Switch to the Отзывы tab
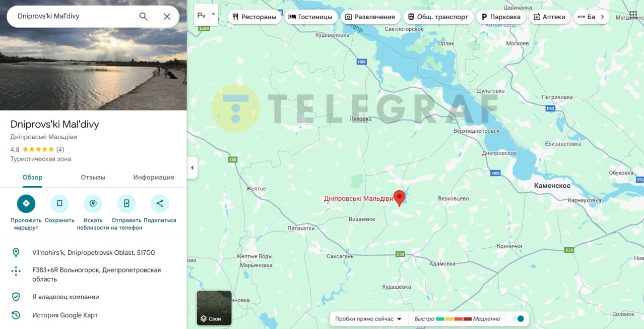 93,177
